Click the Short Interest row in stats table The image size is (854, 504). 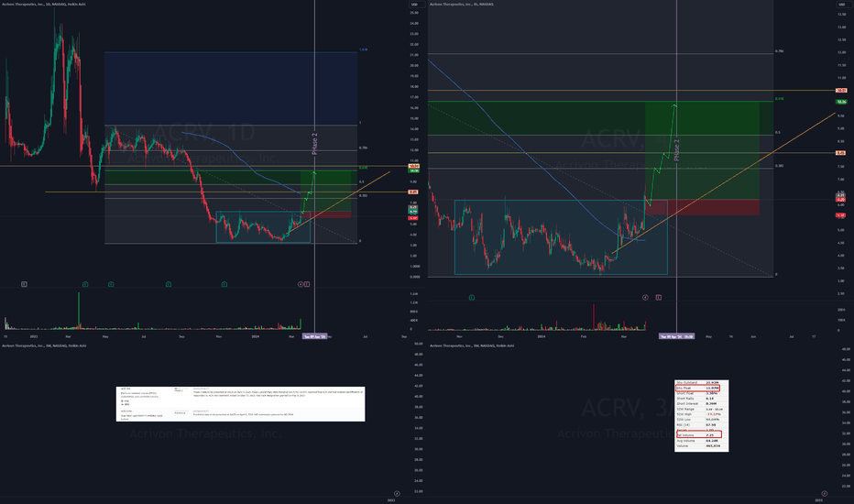(x=701, y=404)
